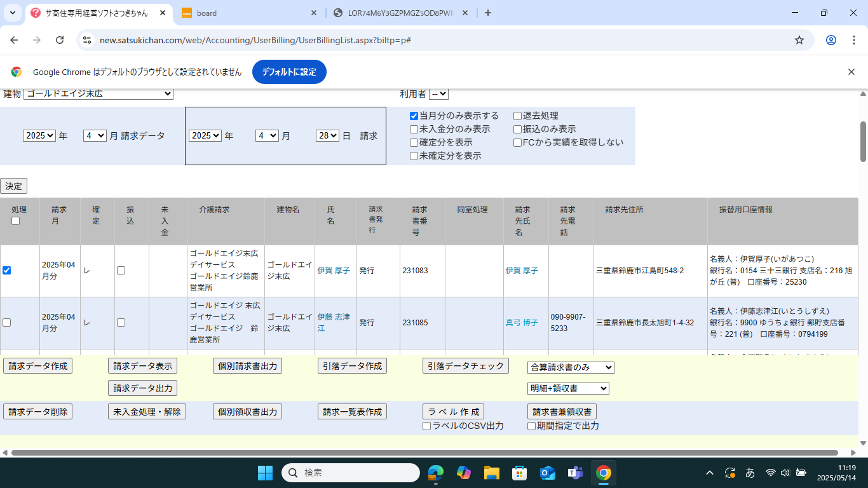The height and width of the screenshot is (488, 868).
Task: Click the 請求データ作成 button
Action: pyautogui.click(x=37, y=366)
